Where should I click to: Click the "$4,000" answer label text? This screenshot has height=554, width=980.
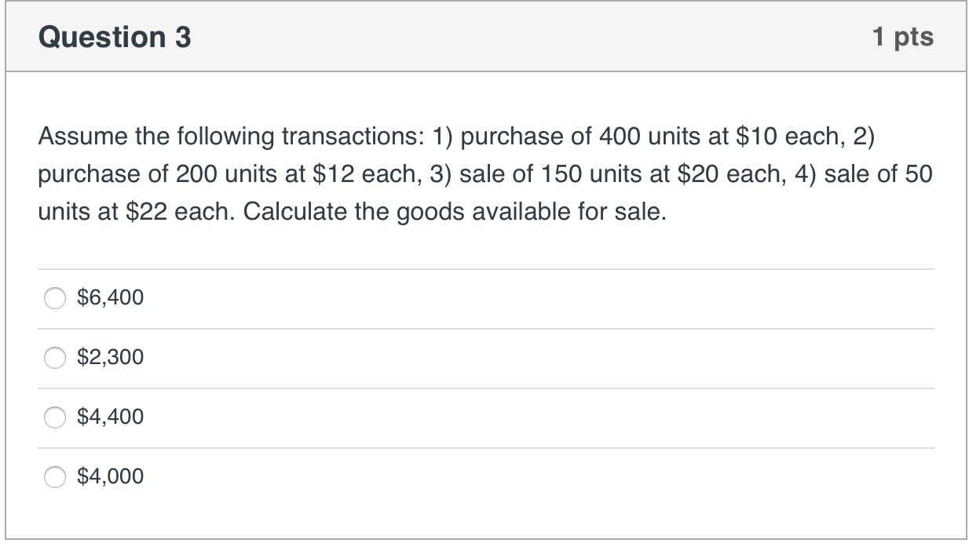tap(111, 476)
